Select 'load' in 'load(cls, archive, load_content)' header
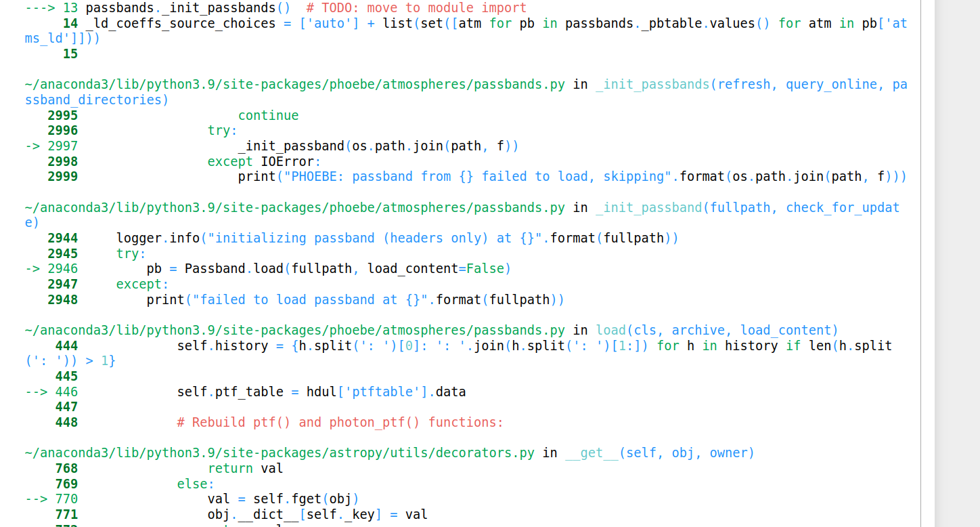Viewport: 980px width, 527px height. coord(611,331)
